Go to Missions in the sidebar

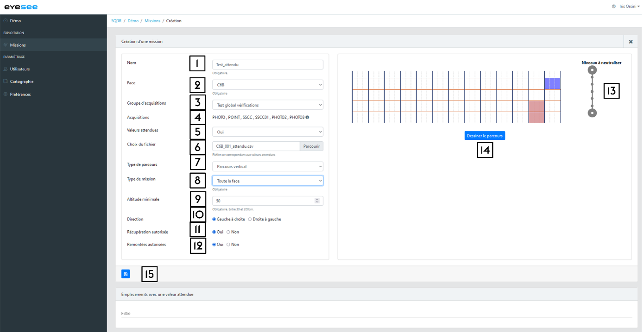coord(53,45)
